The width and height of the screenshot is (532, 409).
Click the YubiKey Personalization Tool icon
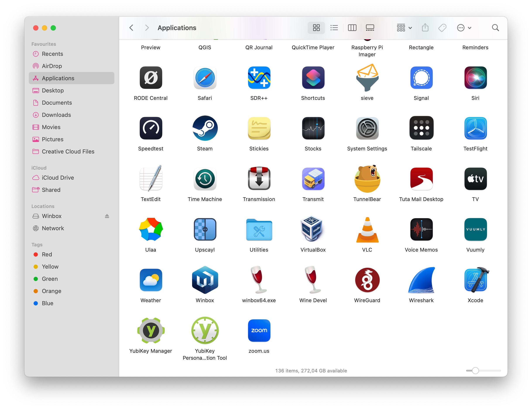click(x=205, y=331)
